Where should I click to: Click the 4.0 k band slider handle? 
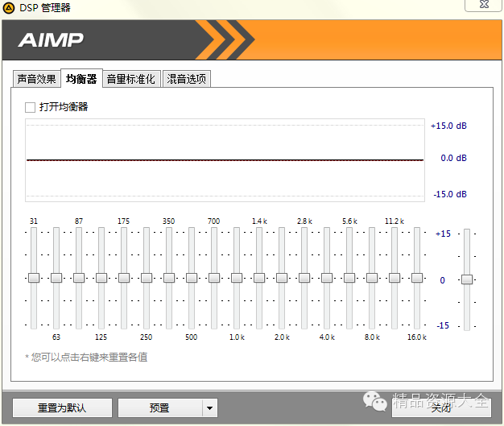327,278
